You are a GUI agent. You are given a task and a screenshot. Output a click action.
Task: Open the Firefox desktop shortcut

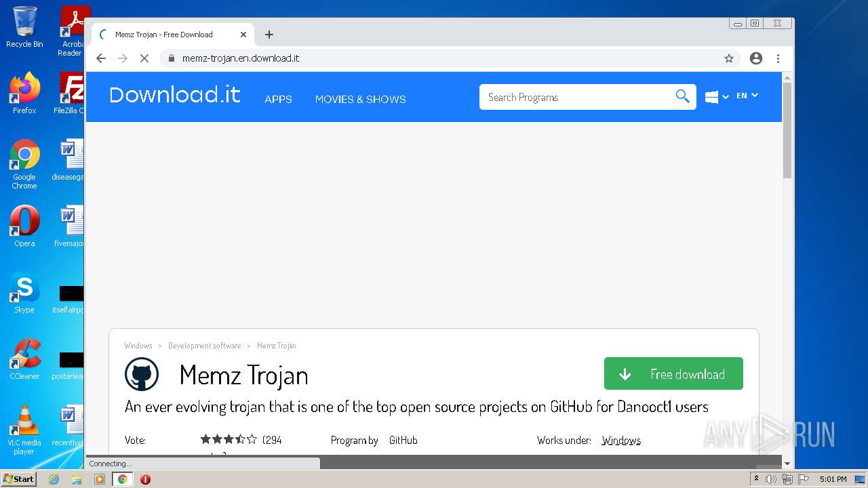tap(24, 93)
